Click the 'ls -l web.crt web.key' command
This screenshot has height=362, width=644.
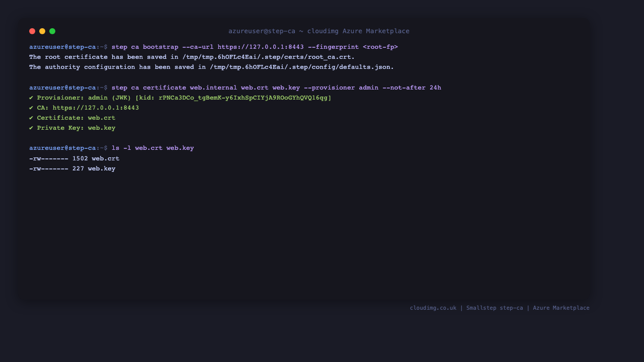152,148
